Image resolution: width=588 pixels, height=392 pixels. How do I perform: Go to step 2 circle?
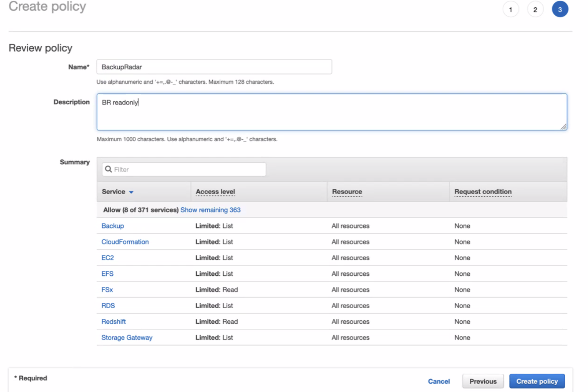tap(535, 10)
